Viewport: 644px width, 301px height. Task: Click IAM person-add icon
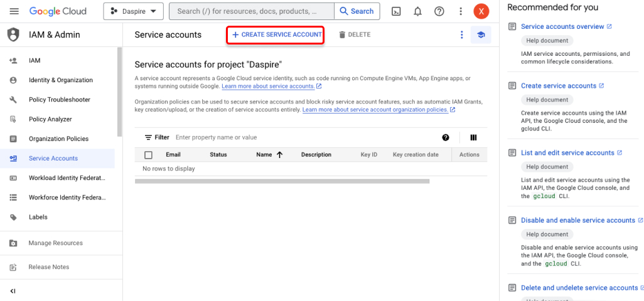click(x=13, y=61)
